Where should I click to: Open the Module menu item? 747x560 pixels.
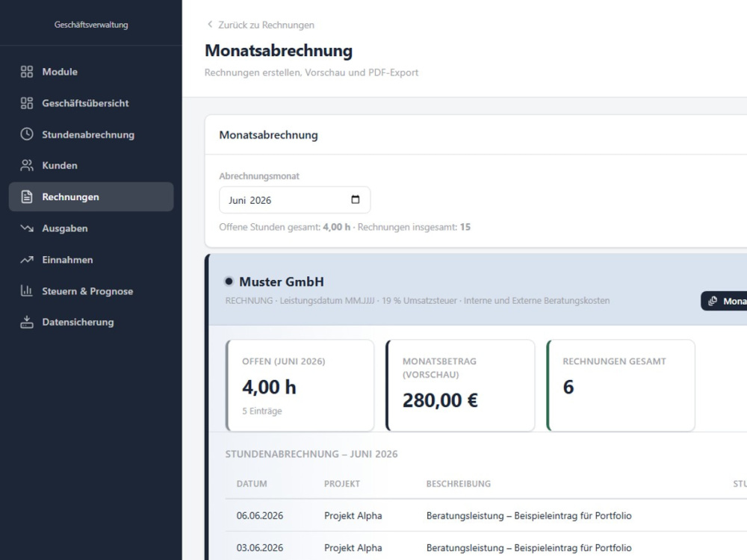[x=91, y=72]
